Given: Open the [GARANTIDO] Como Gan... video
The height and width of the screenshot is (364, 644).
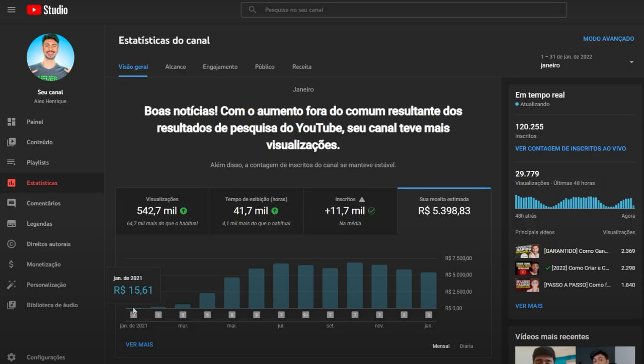Looking at the screenshot, I should (575, 251).
